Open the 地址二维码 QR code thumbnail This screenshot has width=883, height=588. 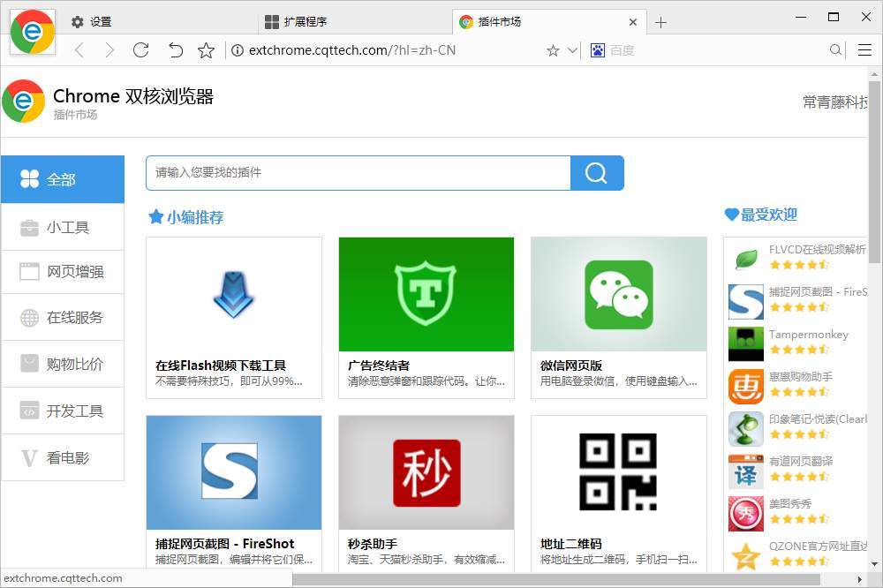[x=619, y=472]
